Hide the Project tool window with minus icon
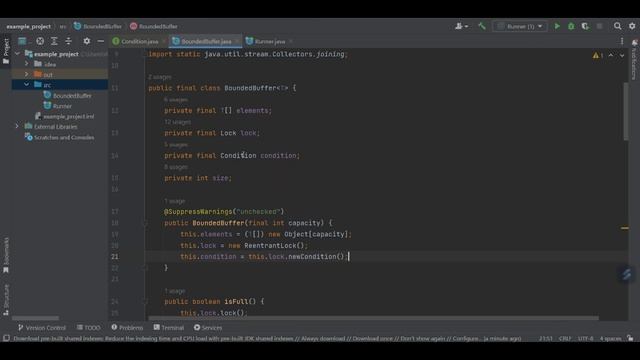640x360 pixels. tap(100, 41)
